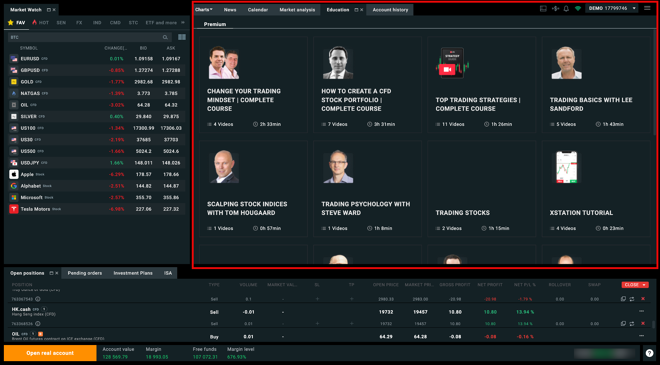660x365 pixels.
Task: Open Scalping Stock Indices with Tom Hougaard
Action: pos(253,189)
